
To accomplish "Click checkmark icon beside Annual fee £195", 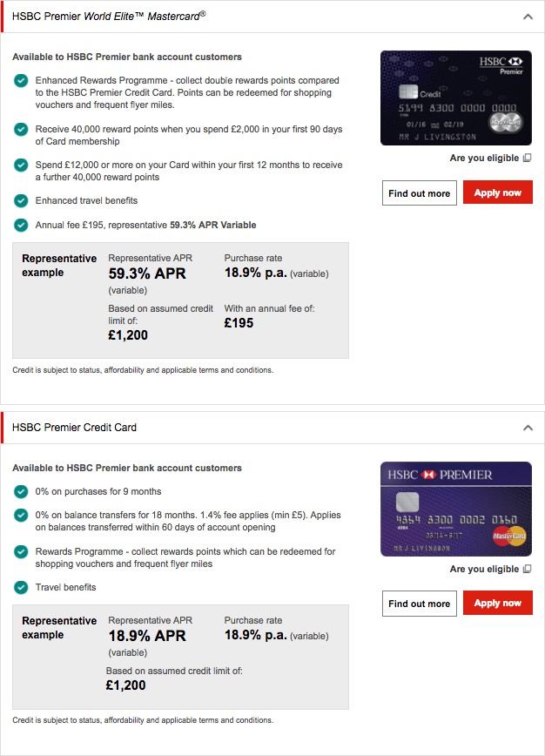I will 21,226.
